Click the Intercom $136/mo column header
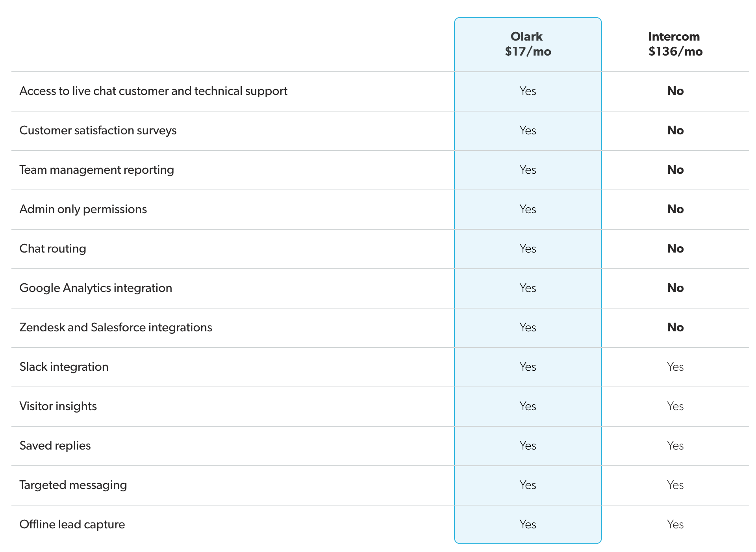Screen dimensions: 756x552 tap(675, 44)
